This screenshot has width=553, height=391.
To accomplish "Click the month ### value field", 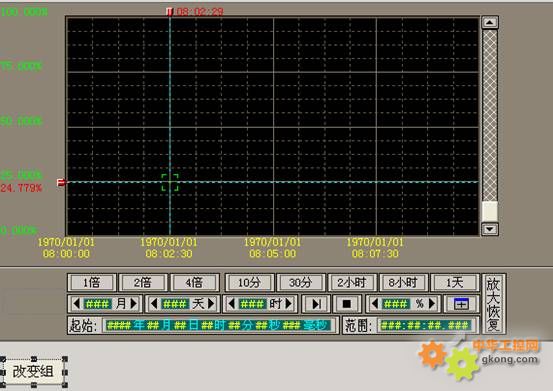I will click(x=97, y=304).
